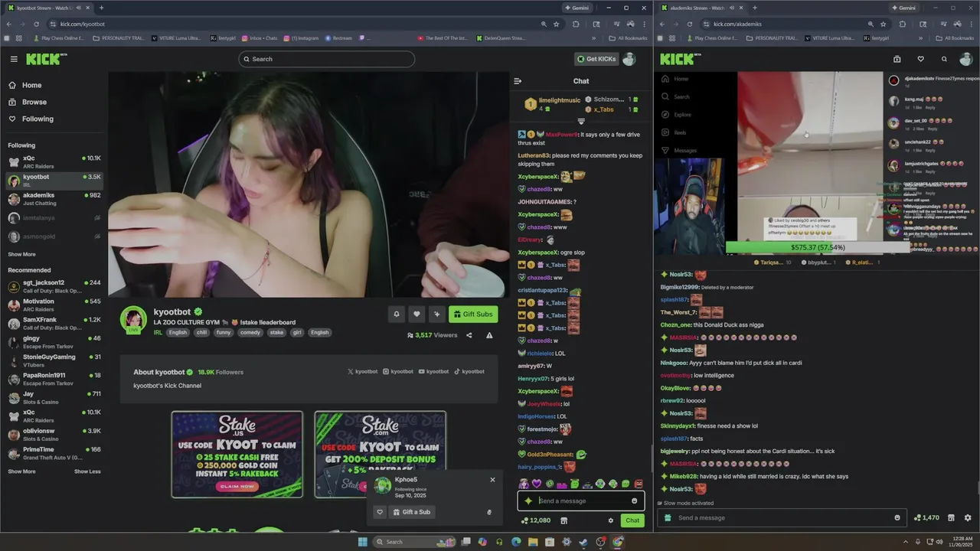
Task: Toggle the follow heart for kyootbot
Action: [x=416, y=314]
